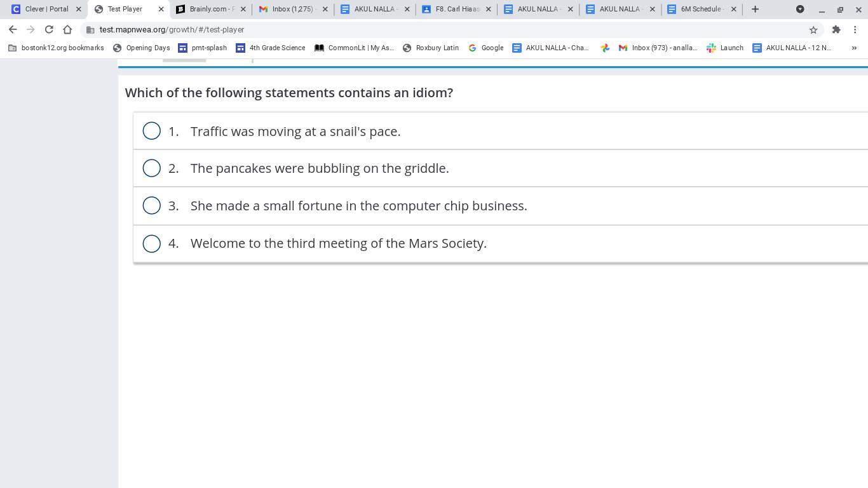Go to the browser home page
Image resolution: width=868 pixels, height=488 pixels.
click(67, 29)
